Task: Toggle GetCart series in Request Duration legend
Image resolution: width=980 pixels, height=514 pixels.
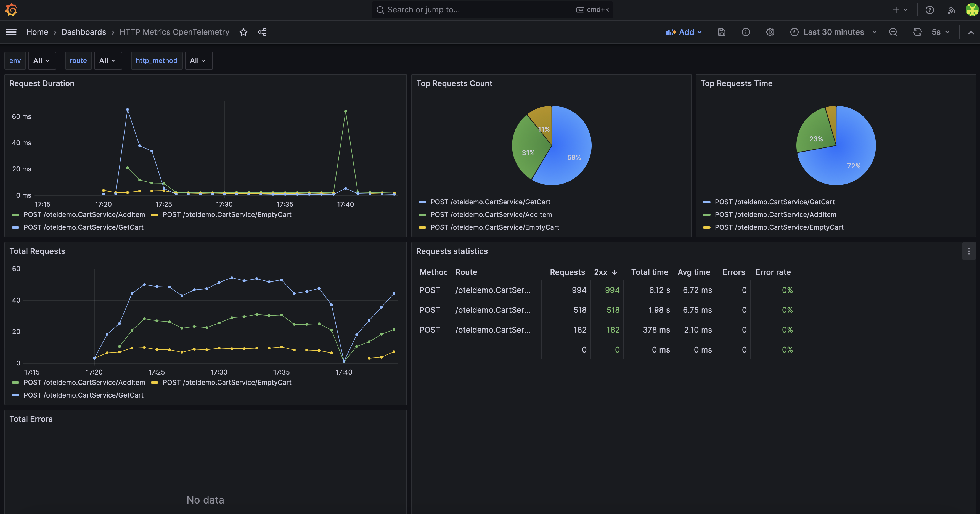Action: click(83, 227)
